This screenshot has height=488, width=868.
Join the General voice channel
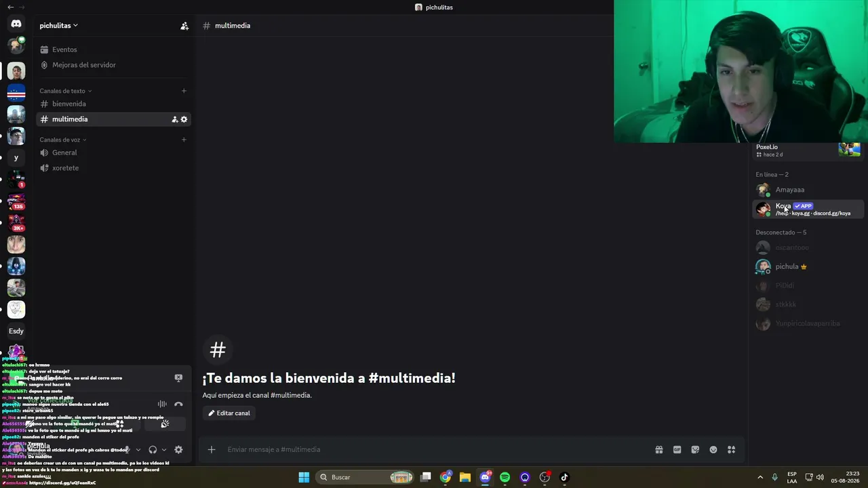point(113,152)
